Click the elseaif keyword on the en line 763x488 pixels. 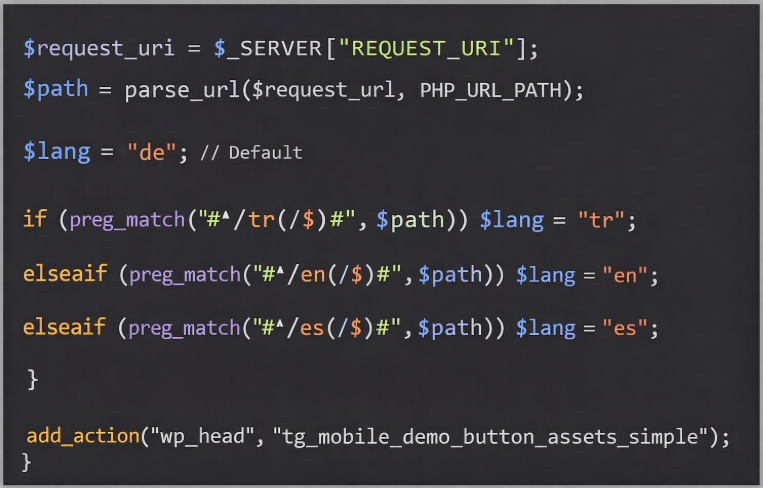tap(65, 273)
